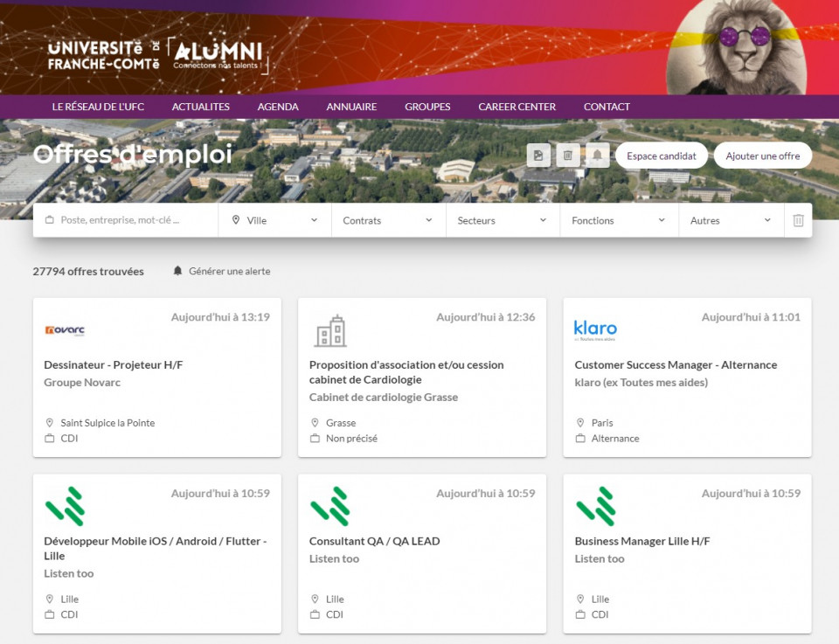This screenshot has width=839, height=644.
Task: Click the building placeholder icon on cardiology offer
Action: pyautogui.click(x=330, y=331)
